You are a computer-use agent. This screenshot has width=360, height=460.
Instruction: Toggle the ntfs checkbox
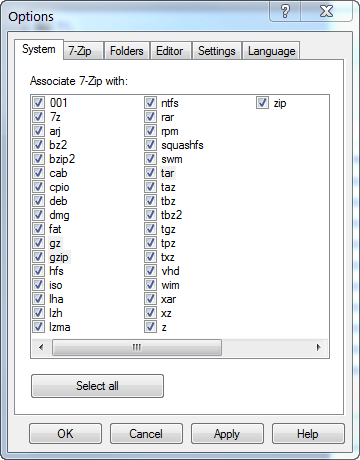pos(150,103)
